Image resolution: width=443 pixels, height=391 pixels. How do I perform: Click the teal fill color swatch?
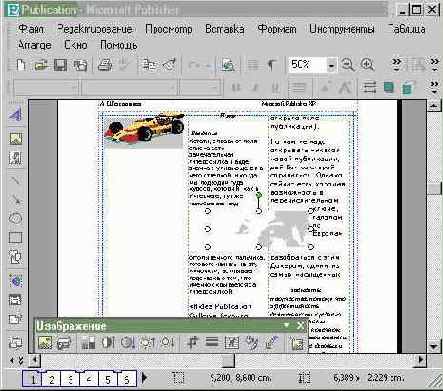[389, 88]
